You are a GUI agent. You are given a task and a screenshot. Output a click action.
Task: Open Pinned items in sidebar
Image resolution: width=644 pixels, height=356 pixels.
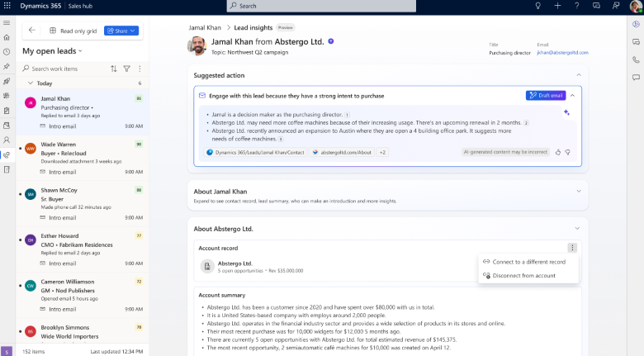[x=7, y=67]
